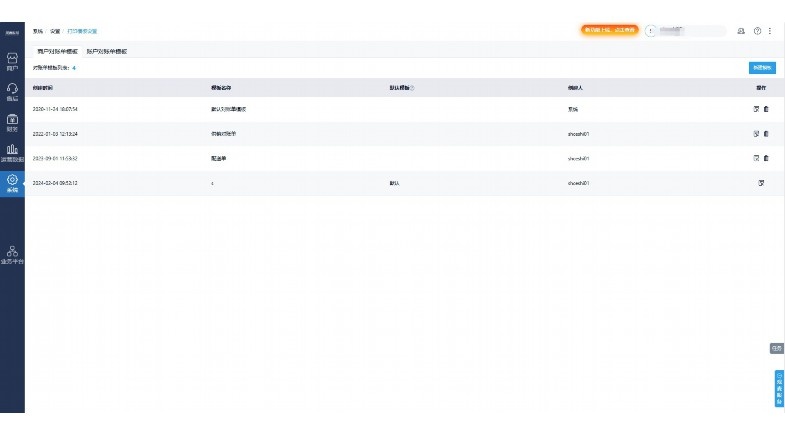The width and height of the screenshot is (785, 435).
Task: Open the user/service icon left of help
Action: click(x=741, y=31)
